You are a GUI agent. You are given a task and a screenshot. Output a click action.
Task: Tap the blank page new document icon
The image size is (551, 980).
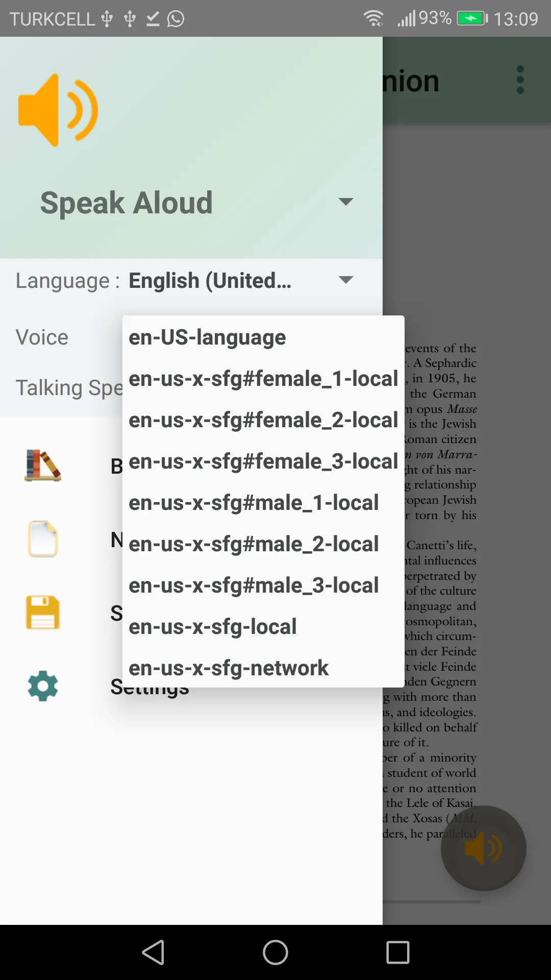coord(43,538)
